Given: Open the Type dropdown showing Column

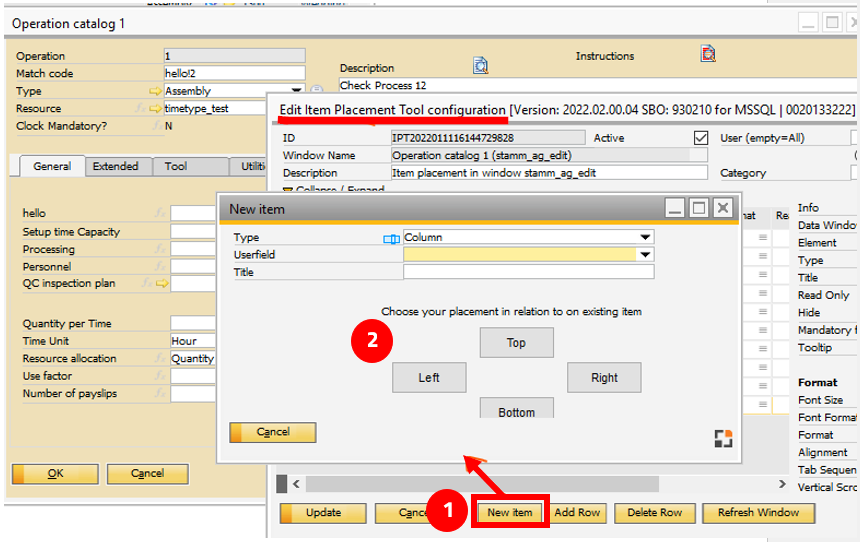Looking at the screenshot, I should [x=645, y=238].
